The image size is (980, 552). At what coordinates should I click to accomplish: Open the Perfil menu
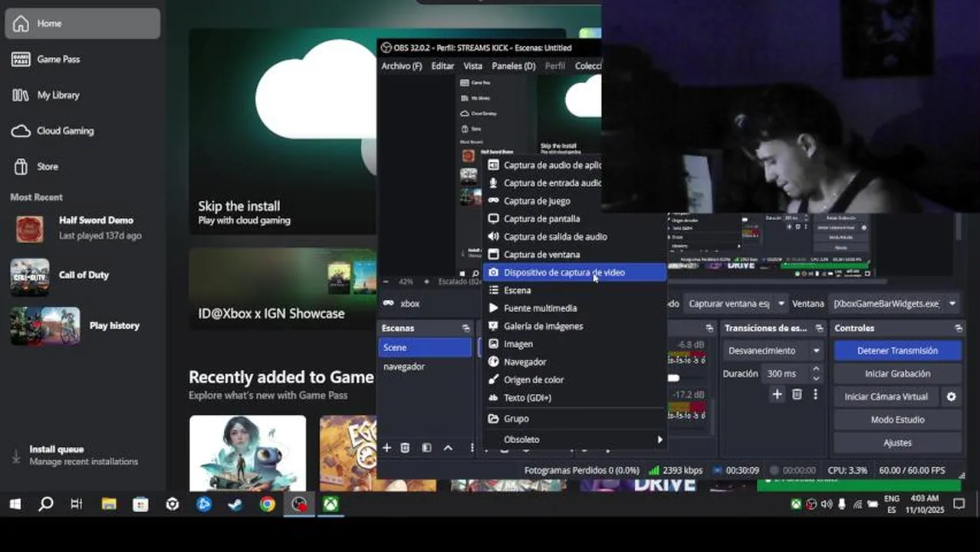555,66
